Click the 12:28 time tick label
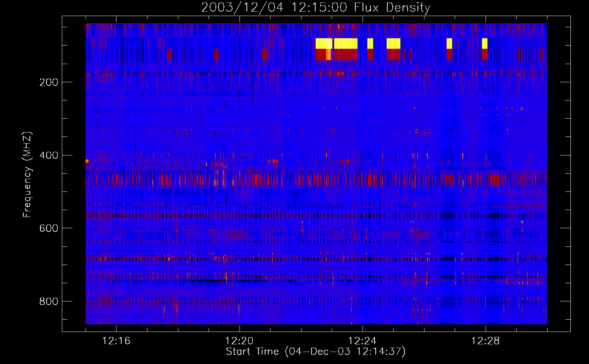 [x=485, y=341]
